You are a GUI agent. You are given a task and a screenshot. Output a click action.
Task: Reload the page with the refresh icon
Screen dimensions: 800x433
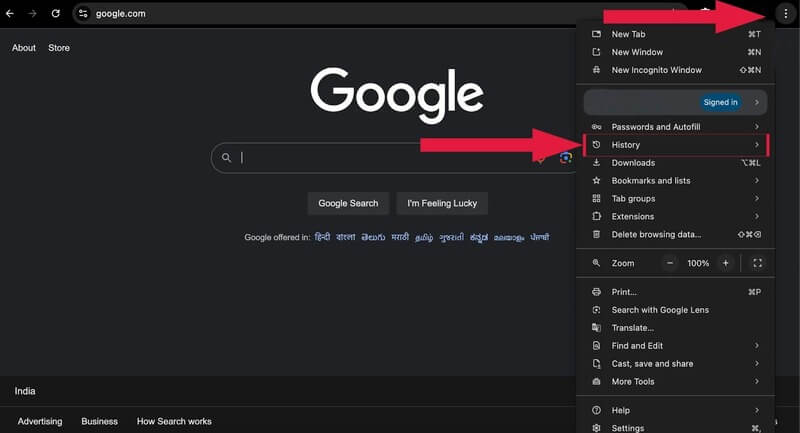click(x=56, y=14)
